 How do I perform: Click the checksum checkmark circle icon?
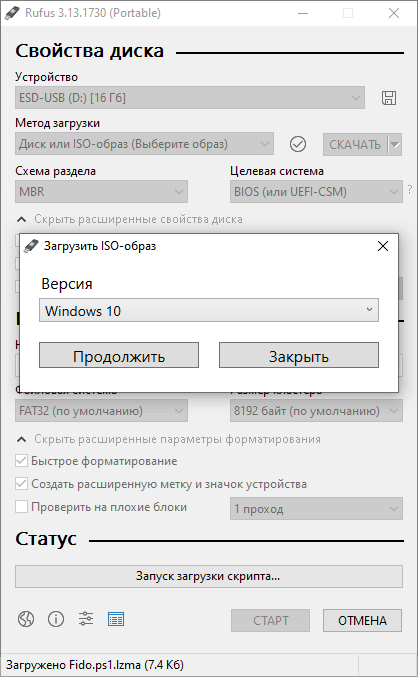pyautogui.click(x=298, y=144)
